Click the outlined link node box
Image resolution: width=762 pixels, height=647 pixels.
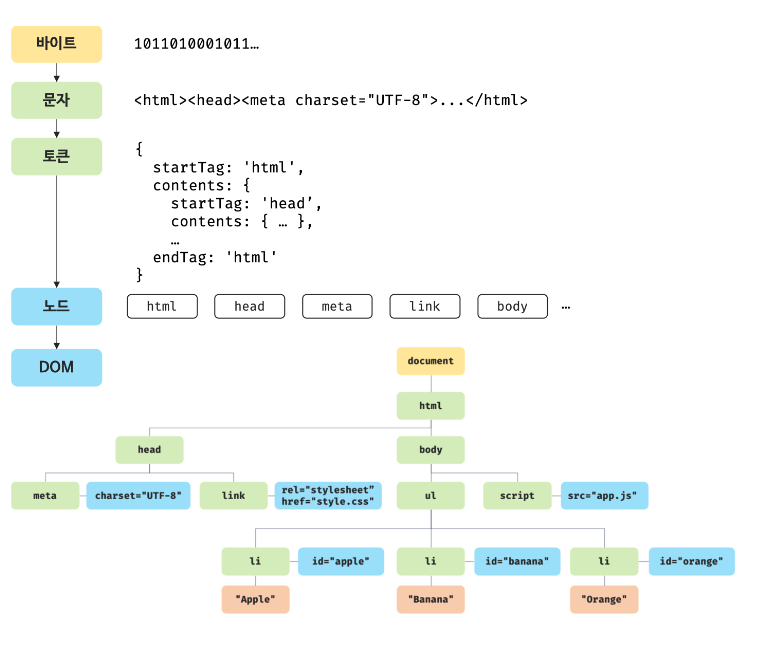coord(425,306)
